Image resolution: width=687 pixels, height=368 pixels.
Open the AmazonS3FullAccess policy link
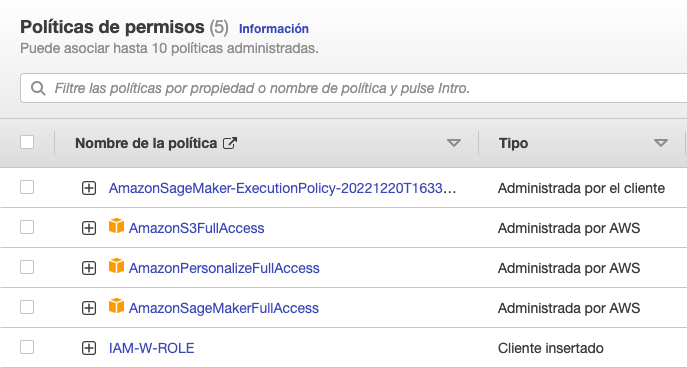pos(196,228)
